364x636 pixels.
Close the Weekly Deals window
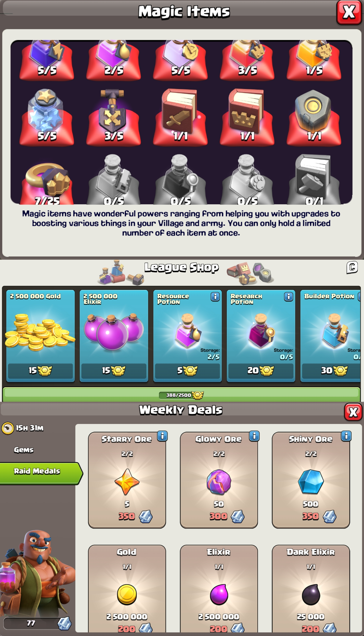tap(353, 412)
